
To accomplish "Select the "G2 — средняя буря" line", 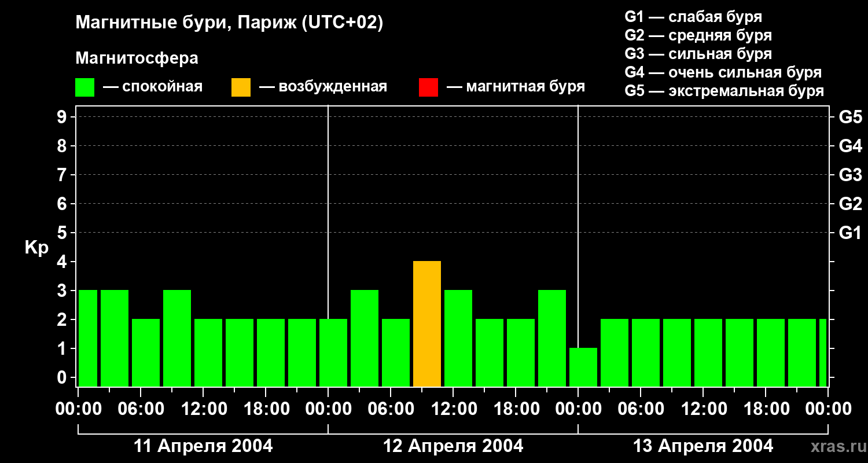I will pyautogui.click(x=698, y=35).
